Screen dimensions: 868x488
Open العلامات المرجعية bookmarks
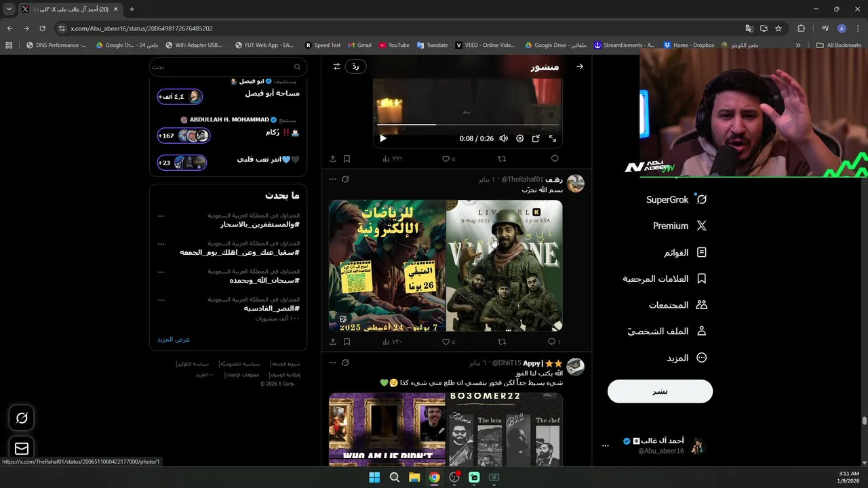pos(665,279)
